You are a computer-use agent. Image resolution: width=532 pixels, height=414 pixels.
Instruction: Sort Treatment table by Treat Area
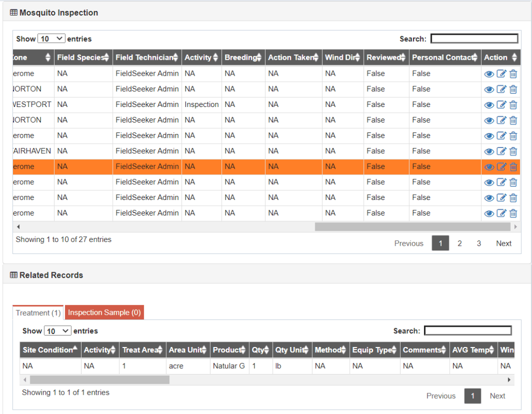(142, 350)
